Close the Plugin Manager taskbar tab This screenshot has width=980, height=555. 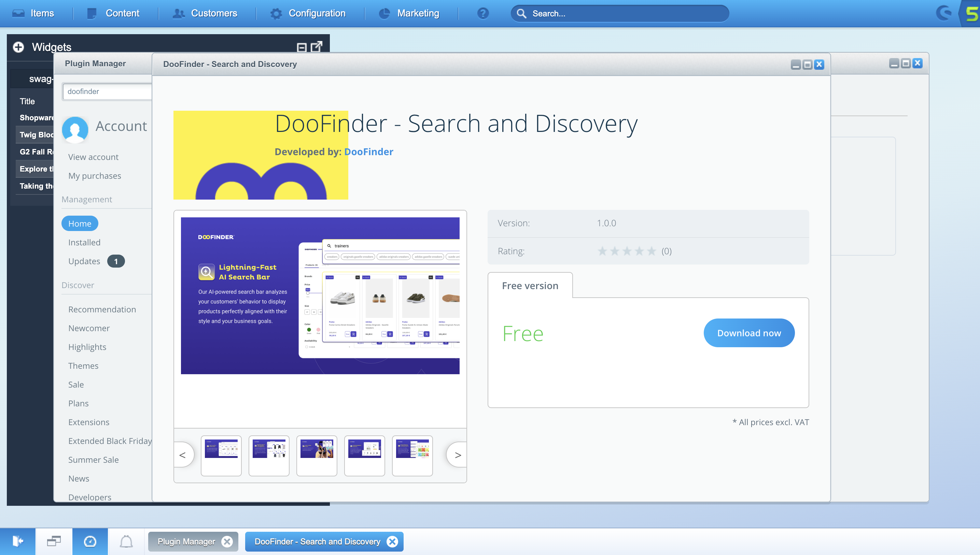point(227,541)
